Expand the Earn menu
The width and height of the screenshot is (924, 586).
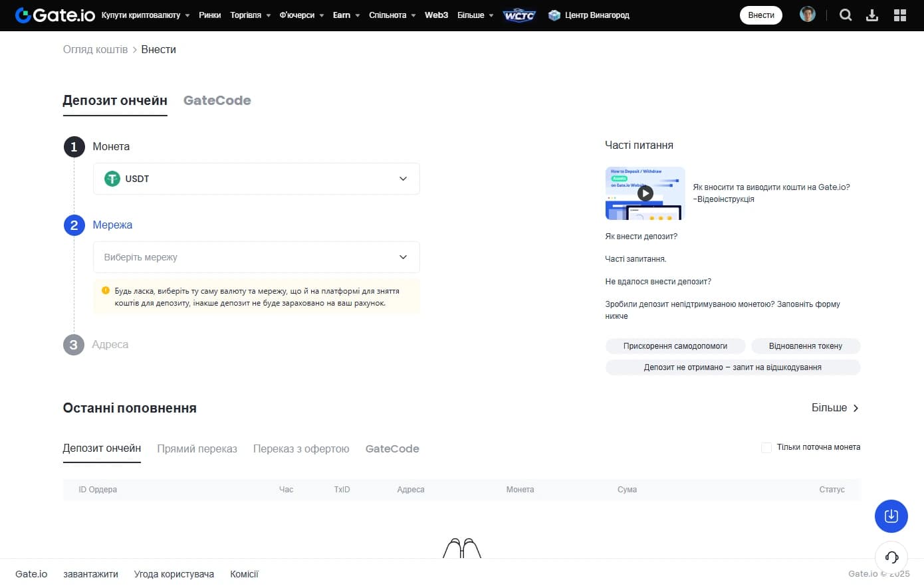pos(346,15)
